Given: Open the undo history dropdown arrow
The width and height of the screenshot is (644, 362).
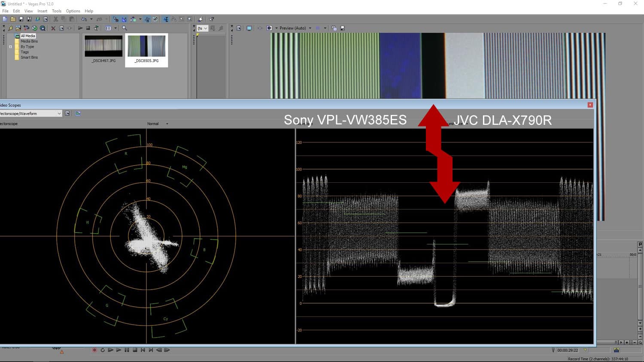Looking at the screenshot, I should [91, 19].
